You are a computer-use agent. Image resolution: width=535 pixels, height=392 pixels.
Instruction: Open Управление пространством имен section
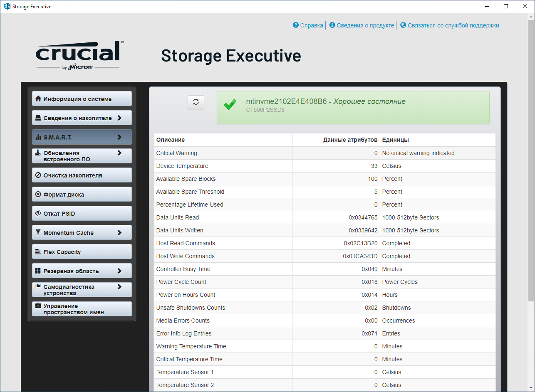click(82, 309)
